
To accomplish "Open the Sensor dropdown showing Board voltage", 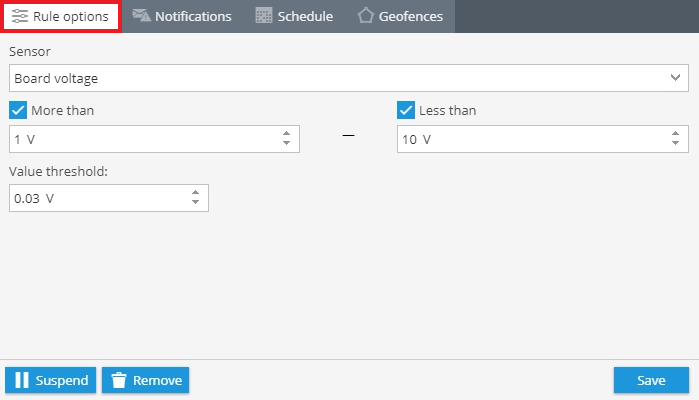I will click(x=349, y=78).
